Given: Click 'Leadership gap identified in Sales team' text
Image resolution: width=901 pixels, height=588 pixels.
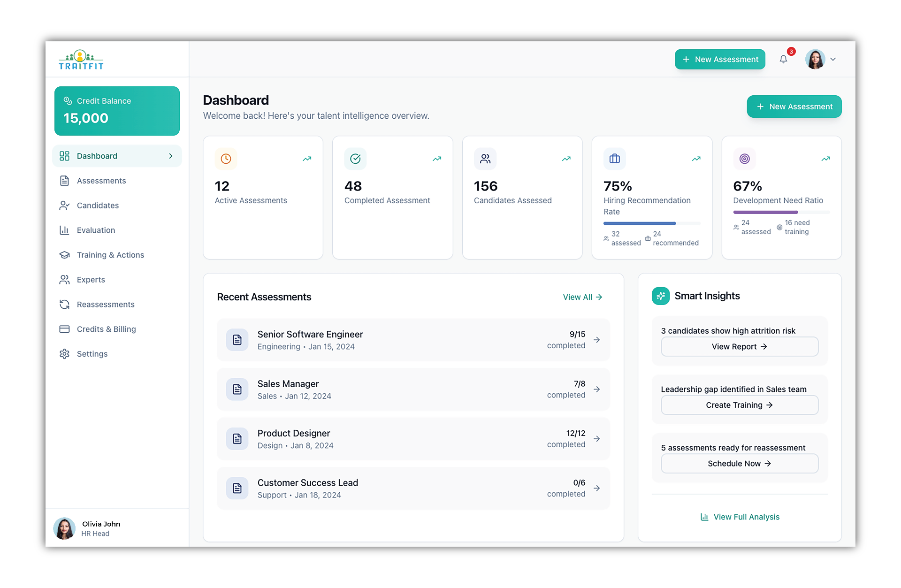Looking at the screenshot, I should click(x=733, y=389).
